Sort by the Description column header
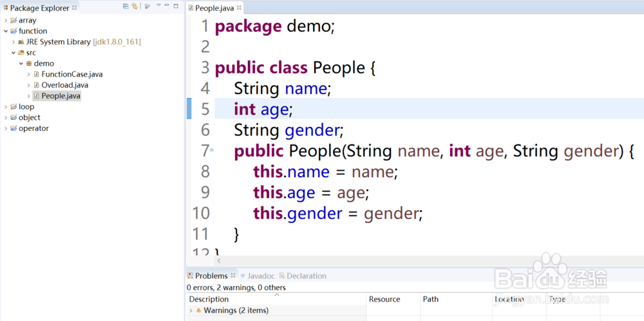This screenshot has width=644, height=321. [276, 299]
